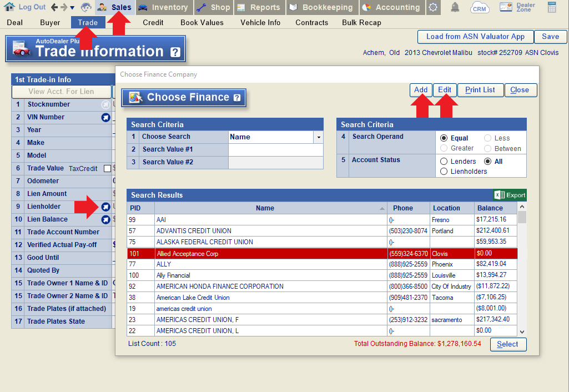Switch to the Bulk Recap sub-tab

click(361, 23)
